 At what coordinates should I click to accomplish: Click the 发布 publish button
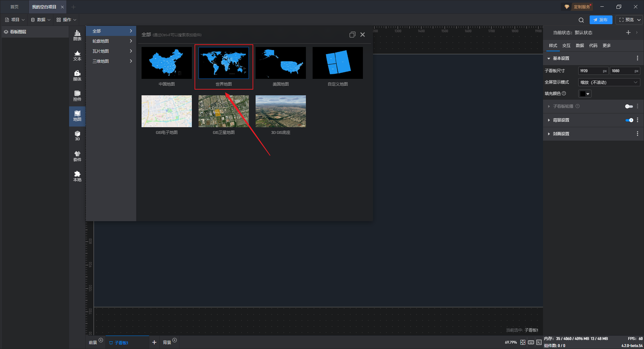[601, 20]
